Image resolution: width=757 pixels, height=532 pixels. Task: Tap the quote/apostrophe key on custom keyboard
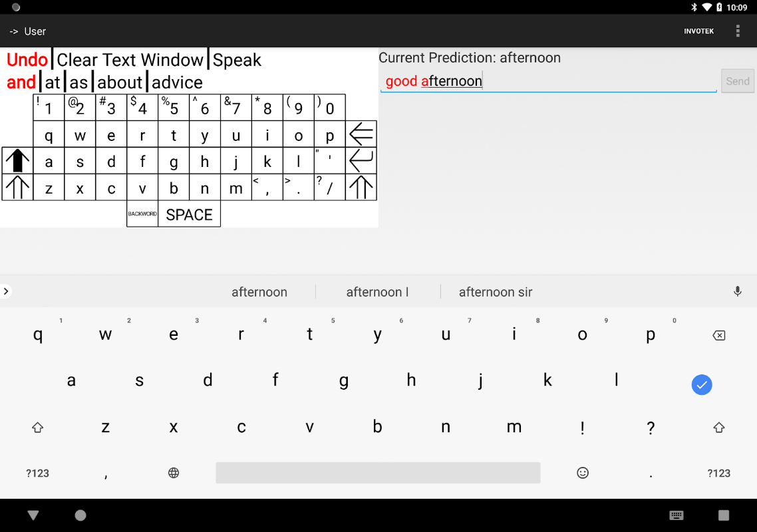pos(330,160)
